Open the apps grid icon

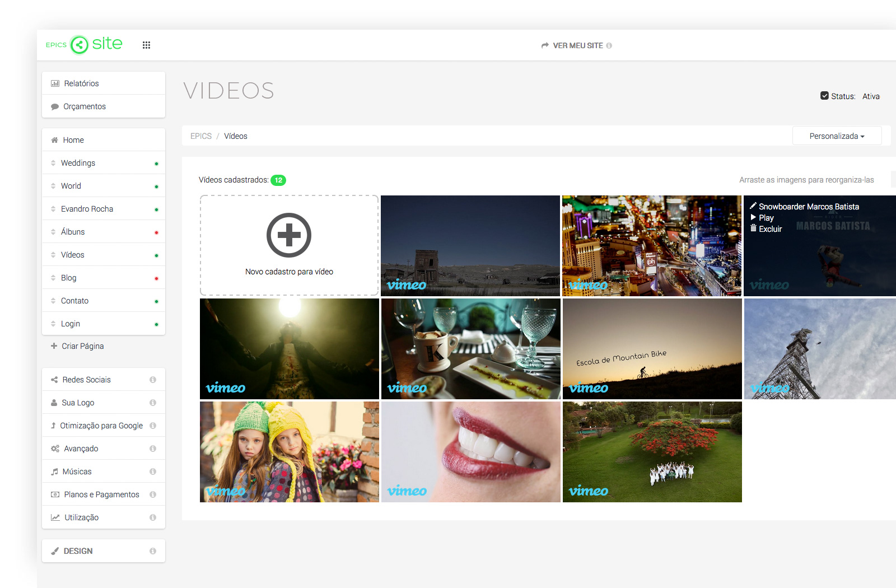click(x=146, y=45)
